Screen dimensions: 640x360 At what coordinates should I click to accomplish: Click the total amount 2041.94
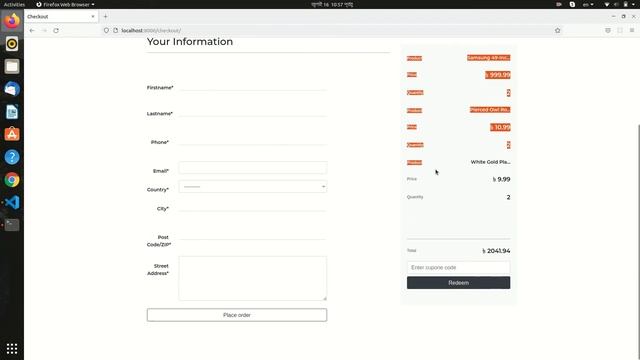pos(496,251)
